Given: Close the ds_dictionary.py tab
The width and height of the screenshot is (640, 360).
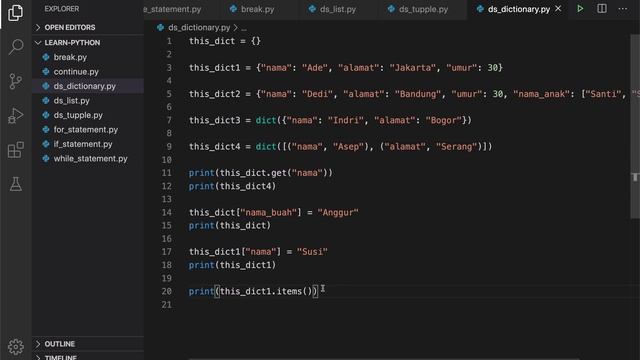Looking at the screenshot, I should point(558,9).
